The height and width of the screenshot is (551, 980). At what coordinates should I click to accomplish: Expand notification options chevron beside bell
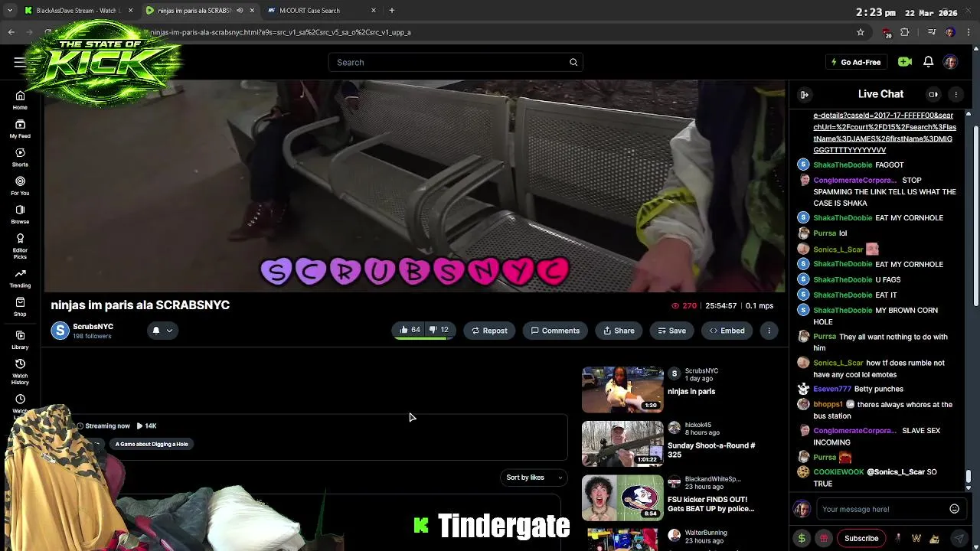(x=169, y=331)
